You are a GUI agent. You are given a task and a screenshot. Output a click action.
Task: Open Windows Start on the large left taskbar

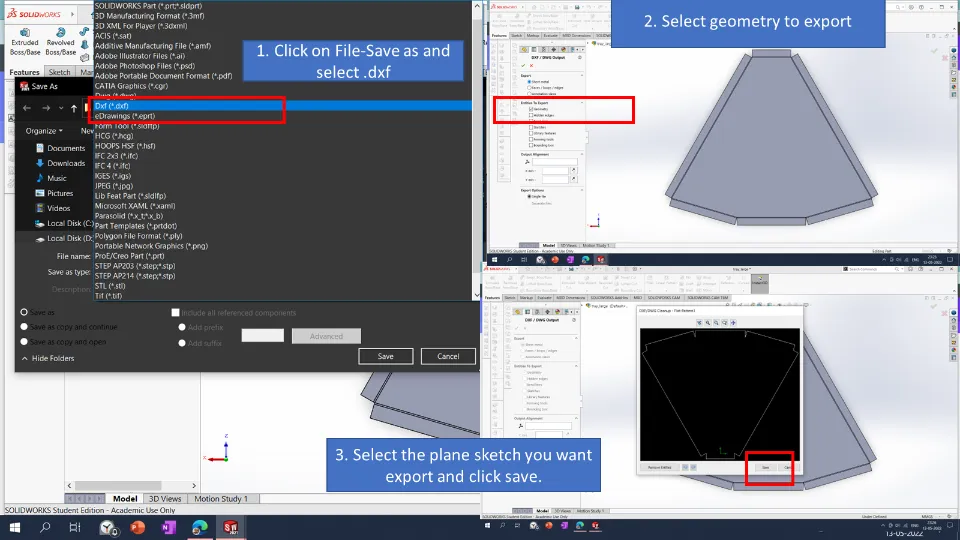pyautogui.click(x=15, y=527)
